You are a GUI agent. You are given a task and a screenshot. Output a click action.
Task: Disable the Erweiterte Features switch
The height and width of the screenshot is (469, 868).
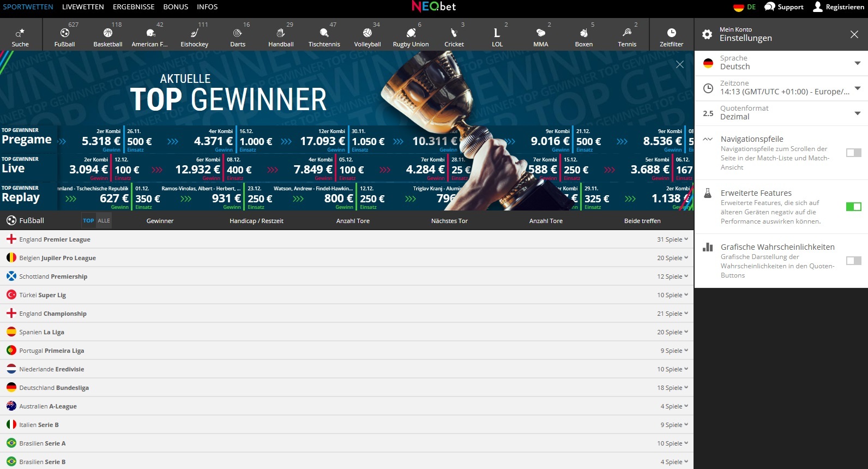coord(853,207)
